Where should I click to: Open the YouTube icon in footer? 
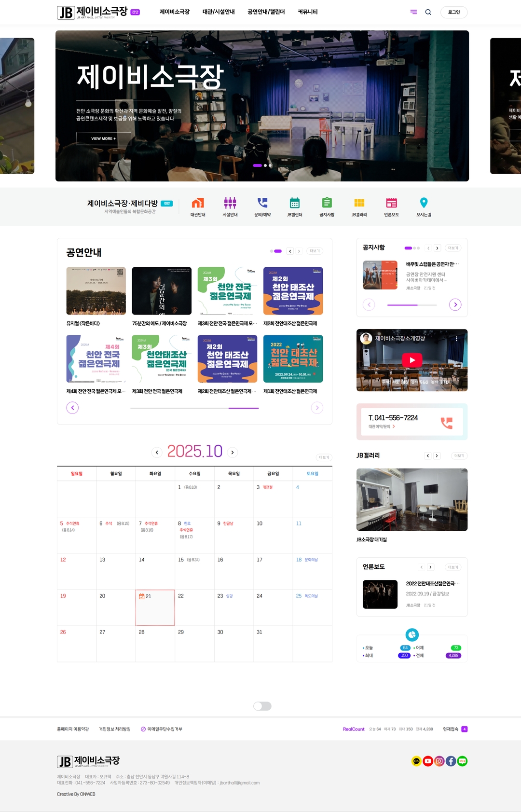click(x=428, y=761)
